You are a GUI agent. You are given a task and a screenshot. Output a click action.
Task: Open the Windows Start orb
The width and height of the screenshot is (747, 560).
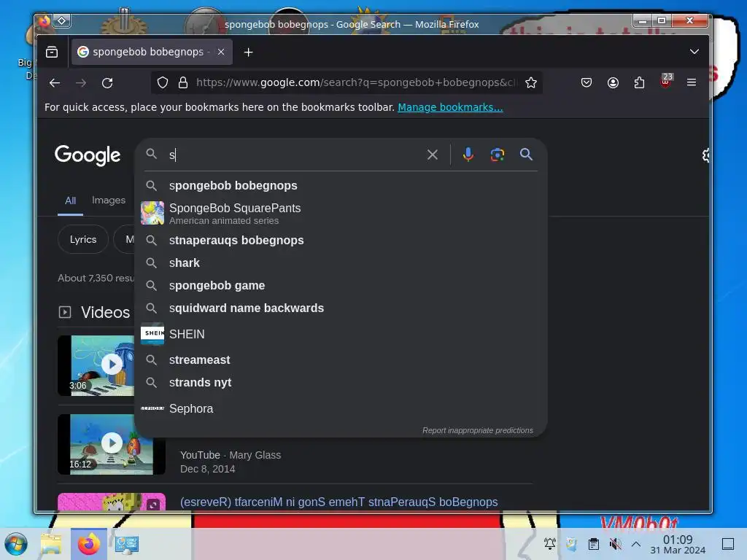click(x=16, y=544)
